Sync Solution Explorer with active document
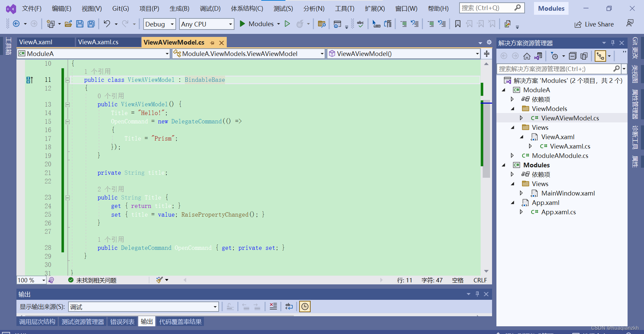 click(x=539, y=56)
